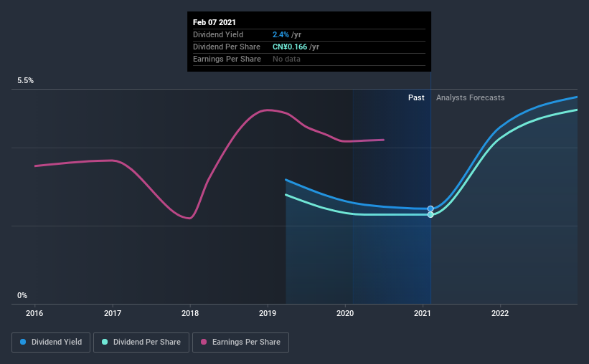Click the CN¥0.166 value in tooltip
Image resolution: width=589 pixels, height=364 pixels.
click(290, 47)
